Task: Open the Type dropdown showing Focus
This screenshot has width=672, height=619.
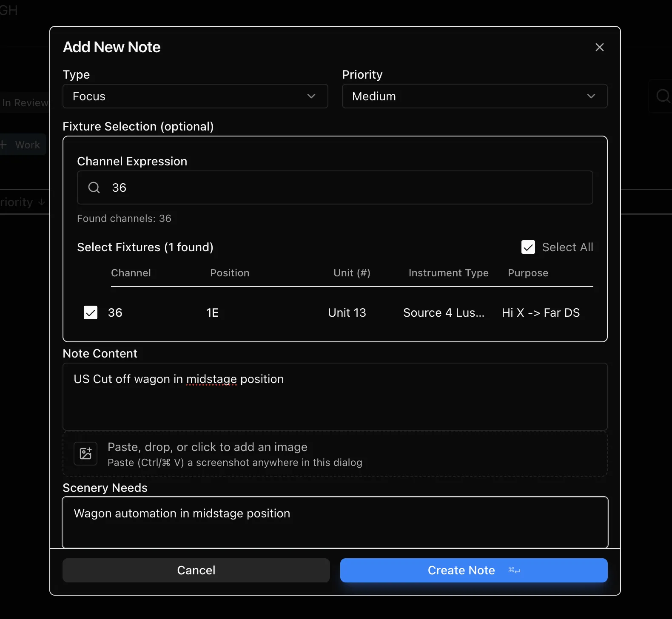Action: pyautogui.click(x=195, y=96)
